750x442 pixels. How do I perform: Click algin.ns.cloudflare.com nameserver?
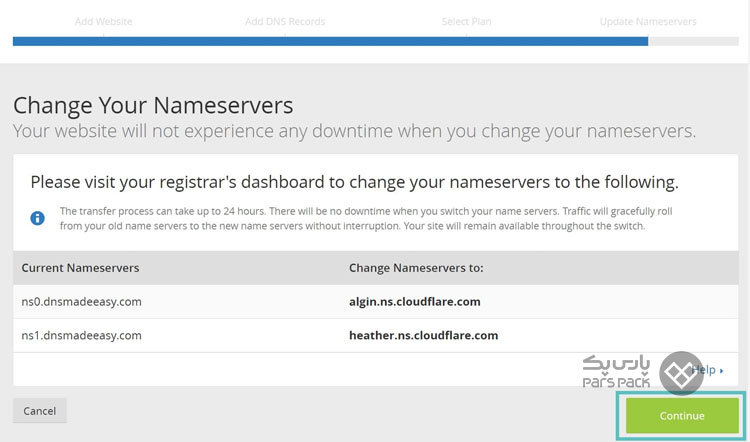(415, 302)
